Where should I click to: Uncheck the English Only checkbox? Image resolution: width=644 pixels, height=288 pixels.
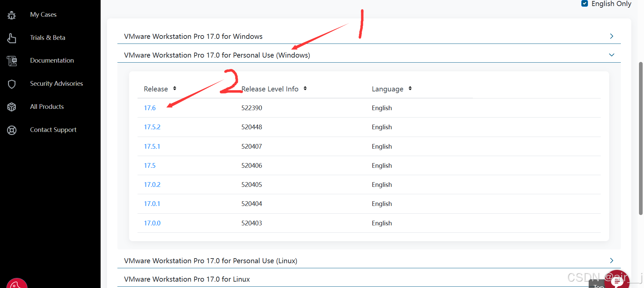(x=585, y=4)
